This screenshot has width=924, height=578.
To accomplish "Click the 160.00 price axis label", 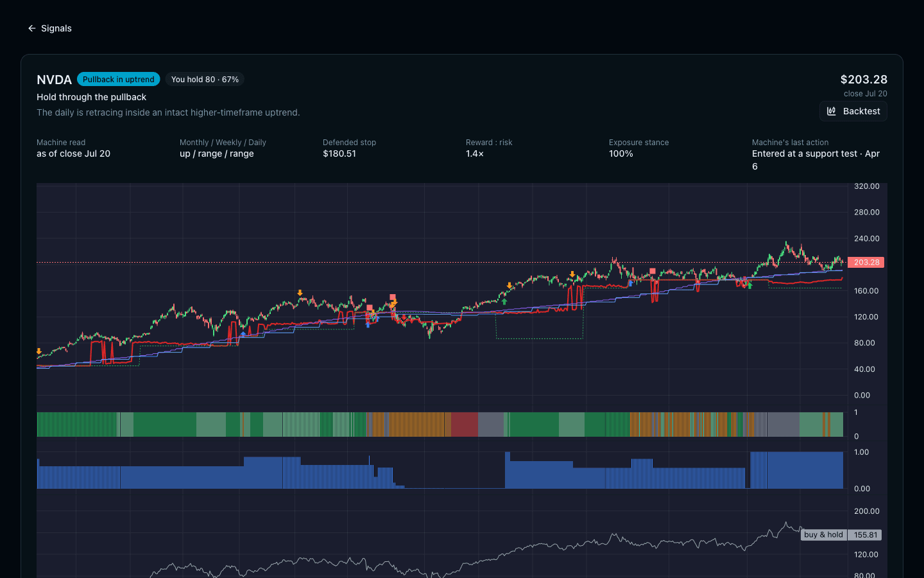I will (x=866, y=291).
